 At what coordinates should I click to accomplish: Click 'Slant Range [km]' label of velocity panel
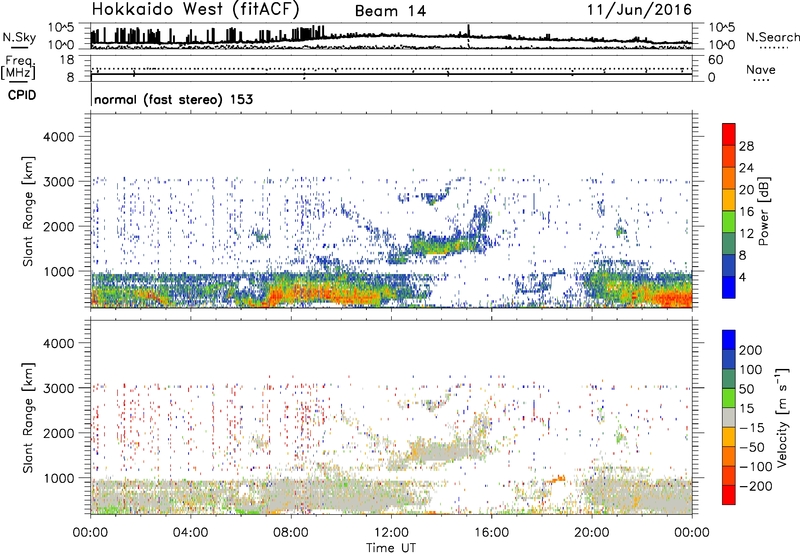point(29,417)
